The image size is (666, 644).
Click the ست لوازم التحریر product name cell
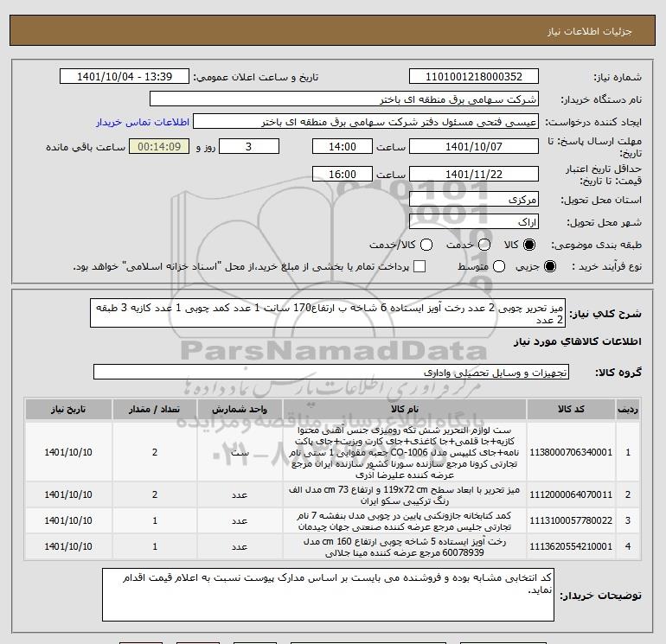point(405,452)
